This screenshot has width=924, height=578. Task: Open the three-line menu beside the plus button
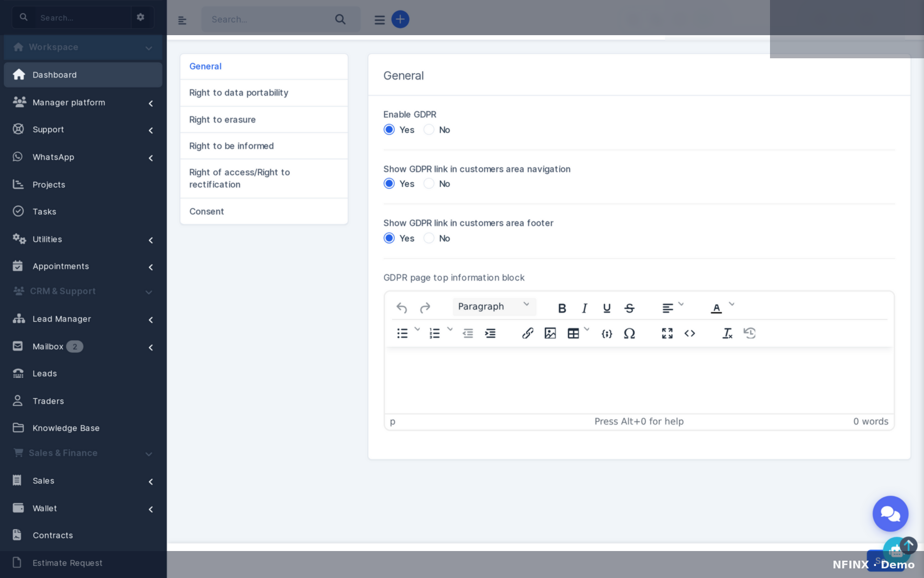click(380, 20)
